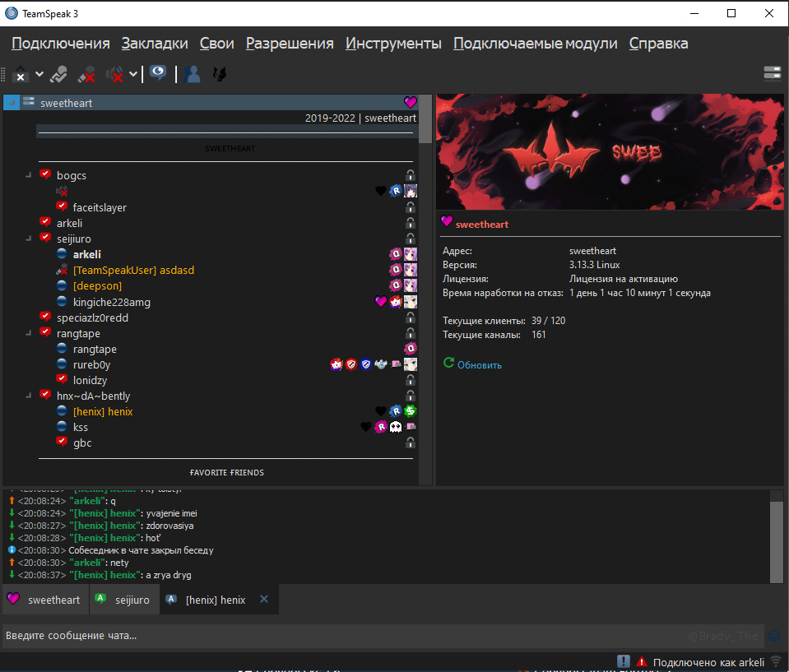Click the red warning icon in status bar
The height and width of the screenshot is (672, 789).
click(642, 661)
